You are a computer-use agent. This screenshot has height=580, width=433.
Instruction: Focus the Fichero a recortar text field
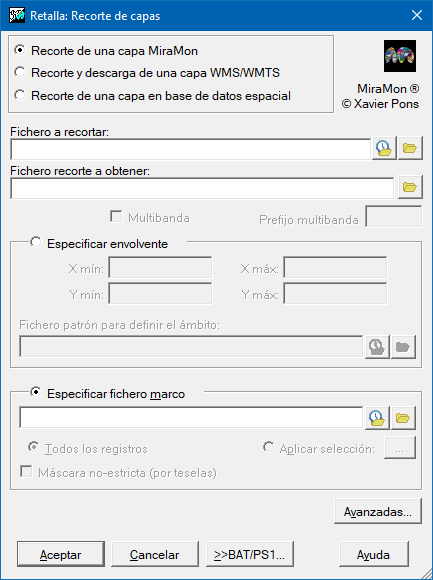pos(190,149)
